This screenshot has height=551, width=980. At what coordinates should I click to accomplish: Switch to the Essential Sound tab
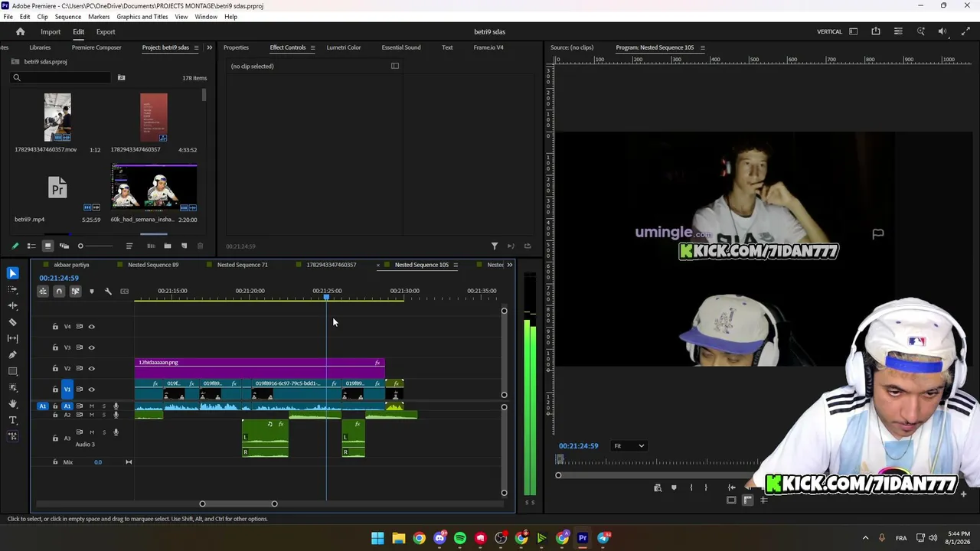(x=401, y=47)
